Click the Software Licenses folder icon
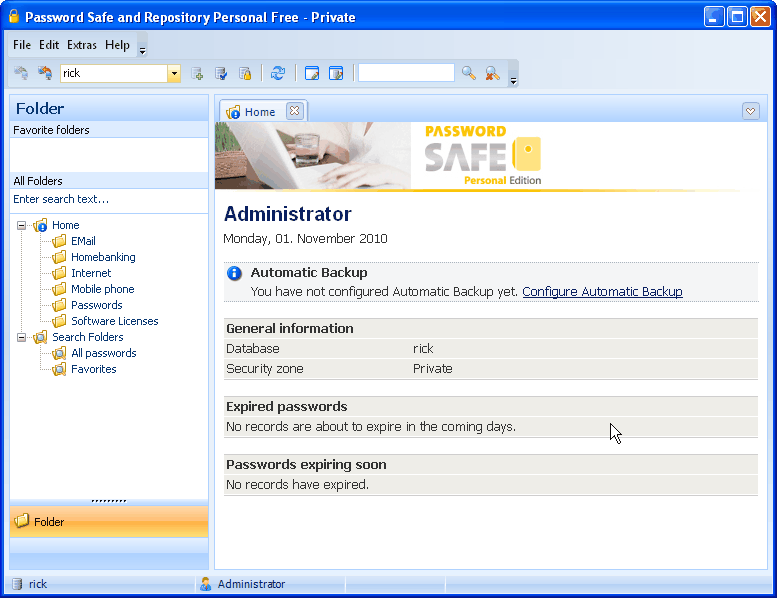Screen dimensions: 777x598 point(59,321)
